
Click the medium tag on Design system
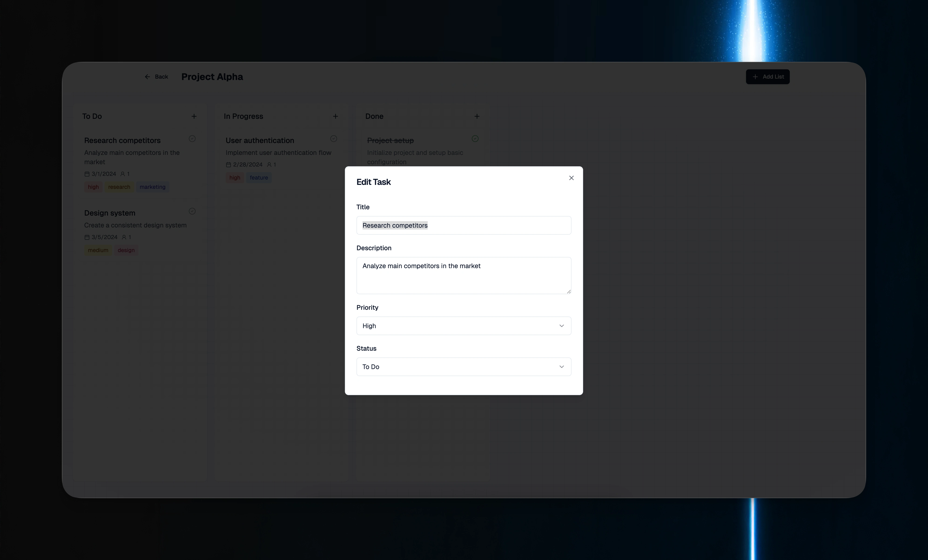98,250
